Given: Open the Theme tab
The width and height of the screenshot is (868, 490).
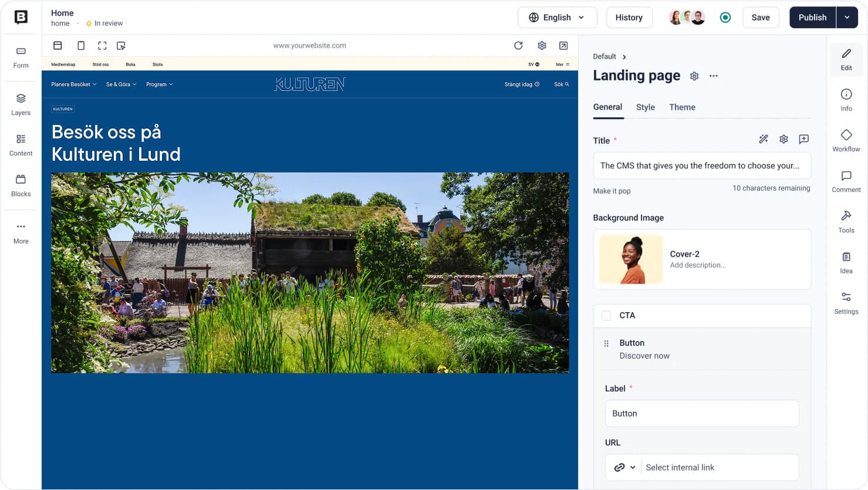Looking at the screenshot, I should pos(682,107).
